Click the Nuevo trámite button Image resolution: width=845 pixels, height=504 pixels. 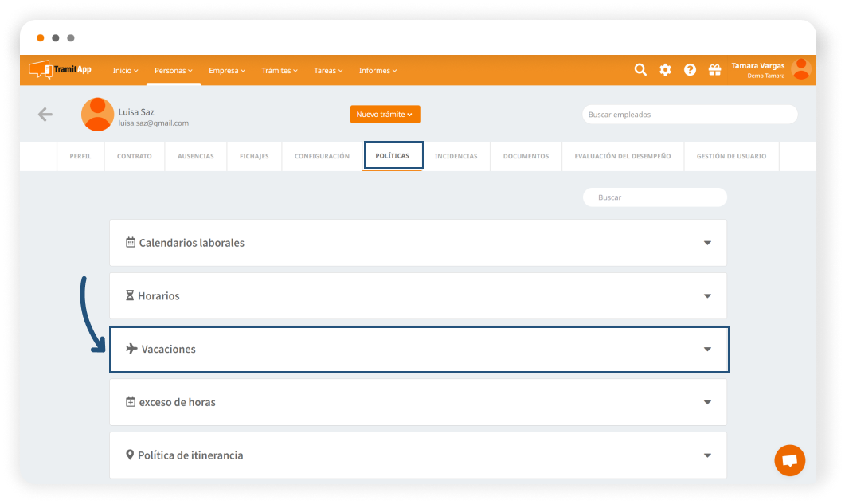pos(385,115)
